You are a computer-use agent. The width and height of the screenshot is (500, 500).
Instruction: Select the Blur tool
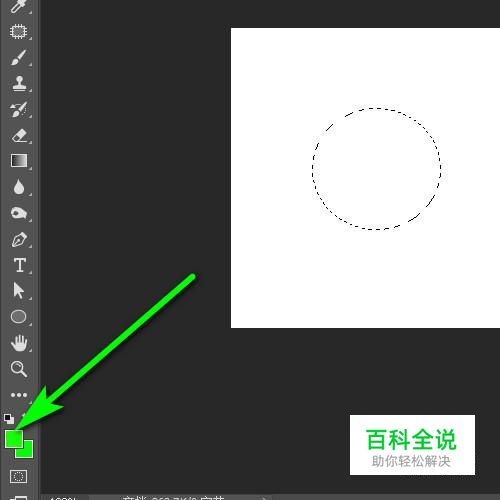coord(19,187)
